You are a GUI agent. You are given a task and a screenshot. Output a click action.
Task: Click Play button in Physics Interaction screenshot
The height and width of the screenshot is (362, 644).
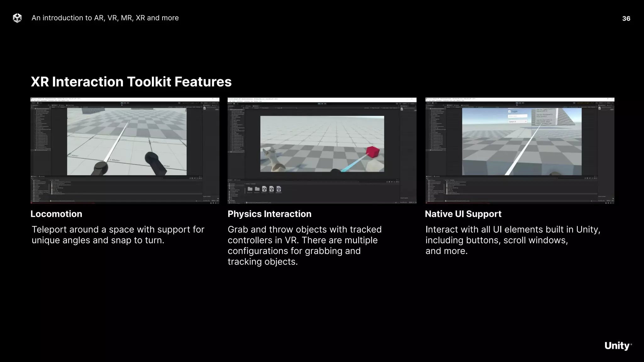319,104
